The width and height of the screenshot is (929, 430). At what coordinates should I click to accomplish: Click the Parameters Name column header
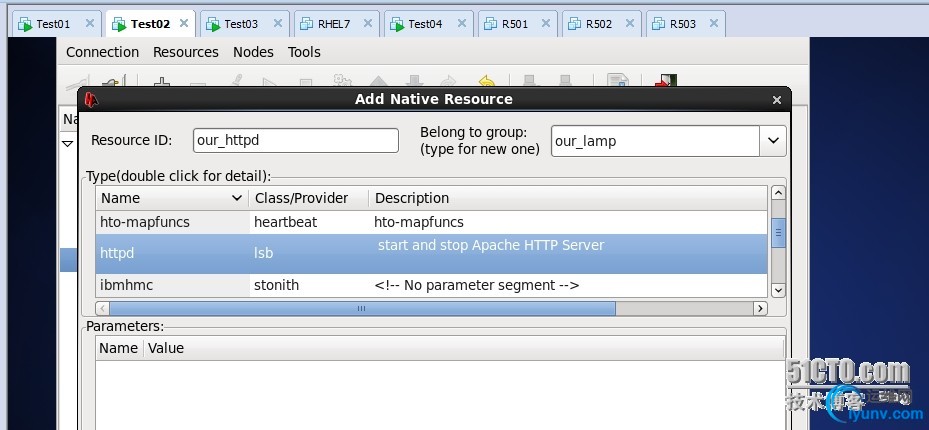(x=118, y=348)
